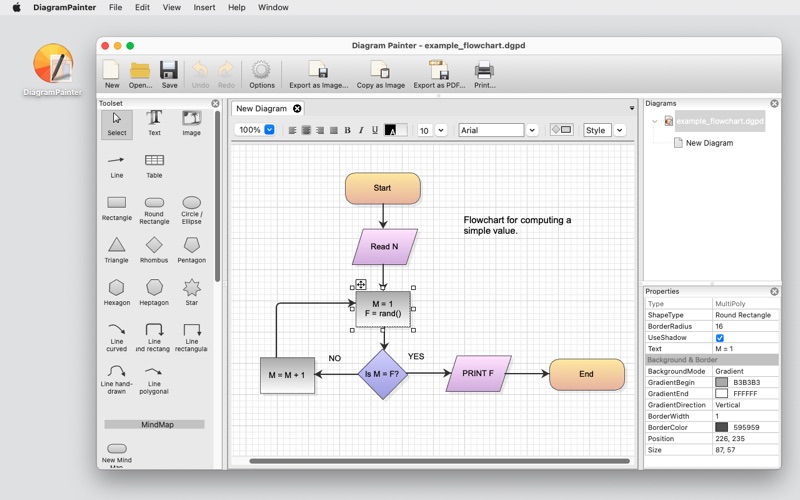Open the Window menu
Image resolution: width=800 pixels, height=500 pixels.
273,7
